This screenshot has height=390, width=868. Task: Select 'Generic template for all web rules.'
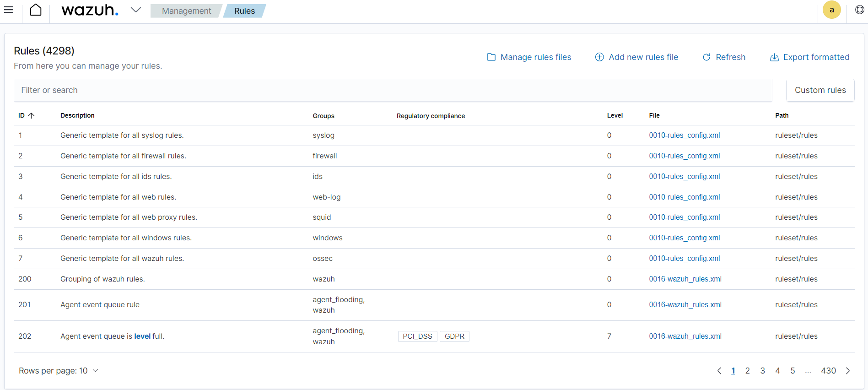tap(118, 197)
